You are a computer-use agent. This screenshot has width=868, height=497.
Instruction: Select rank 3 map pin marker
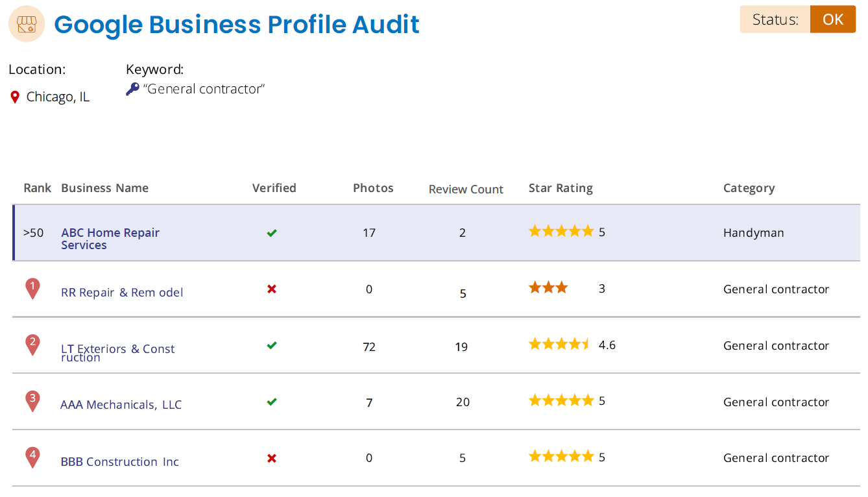32,401
